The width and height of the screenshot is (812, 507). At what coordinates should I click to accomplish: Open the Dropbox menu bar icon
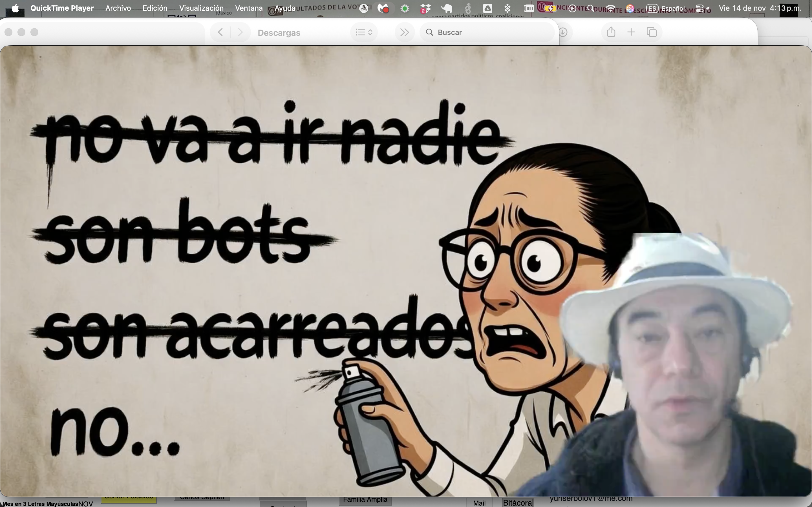click(425, 8)
